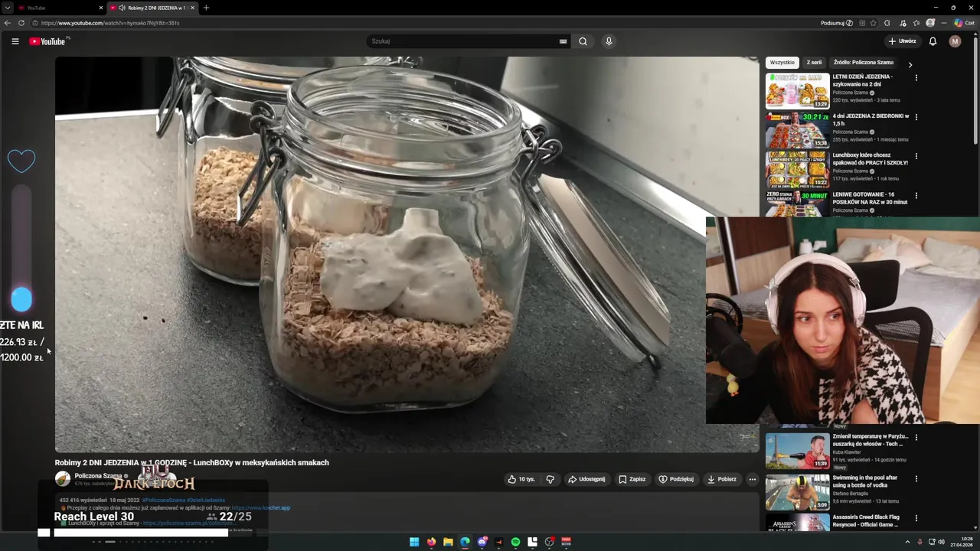
Task: Click the Podziękuj thanks button
Action: 676,479
